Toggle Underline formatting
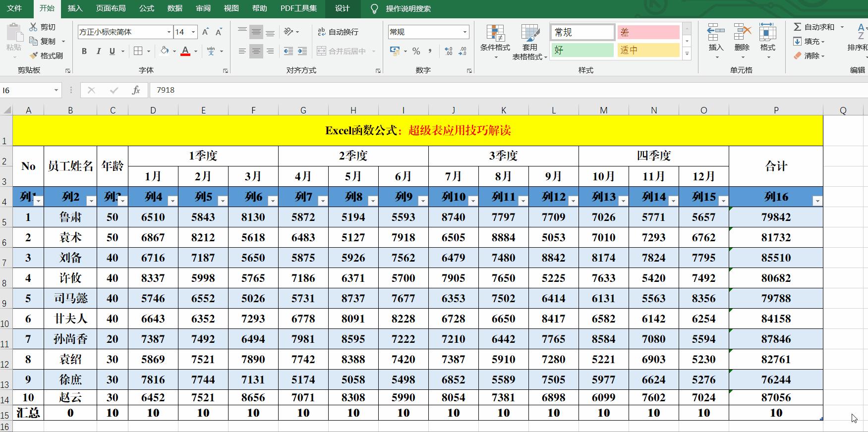This screenshot has width=868, height=432. (112, 51)
